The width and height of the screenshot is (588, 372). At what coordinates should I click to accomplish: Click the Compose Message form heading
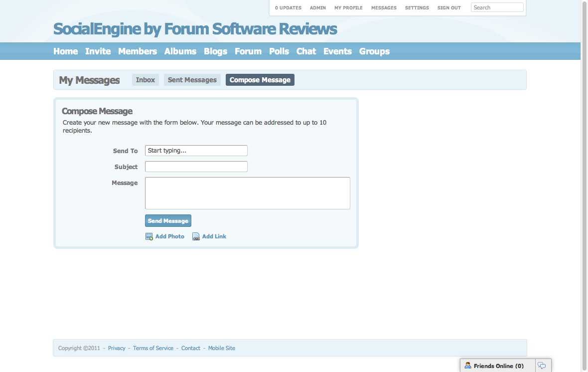97,112
